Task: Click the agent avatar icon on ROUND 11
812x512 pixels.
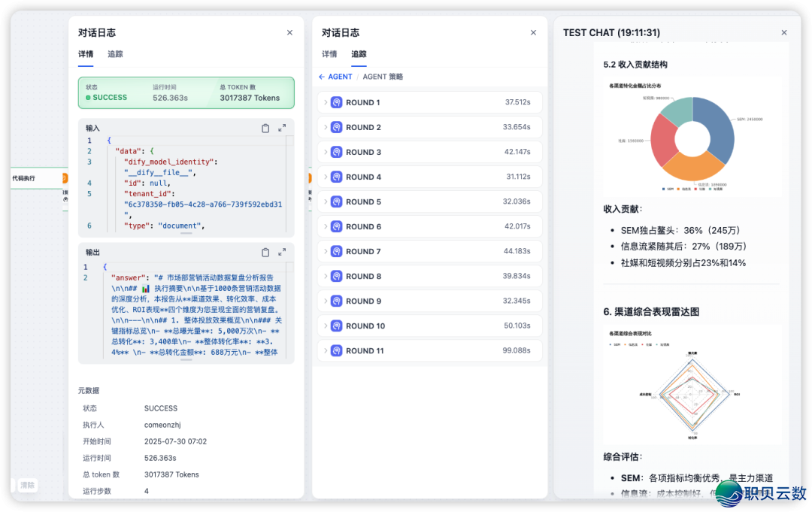Action: point(336,350)
